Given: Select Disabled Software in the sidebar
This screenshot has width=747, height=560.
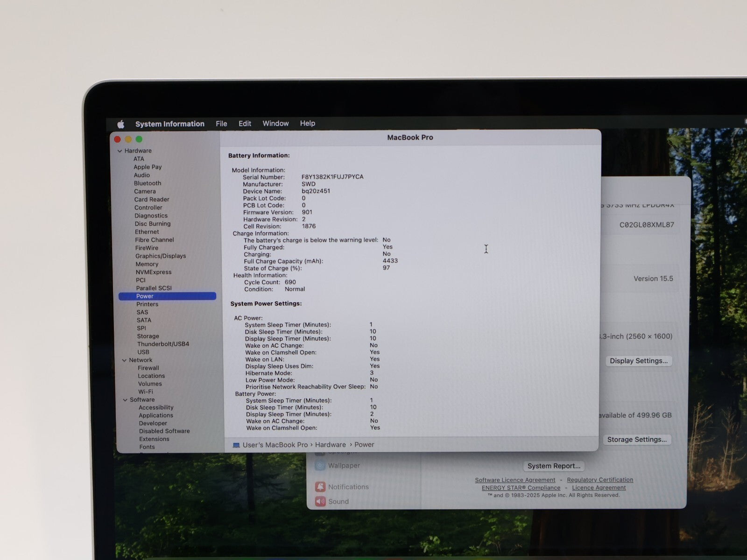Looking at the screenshot, I should coord(164,431).
